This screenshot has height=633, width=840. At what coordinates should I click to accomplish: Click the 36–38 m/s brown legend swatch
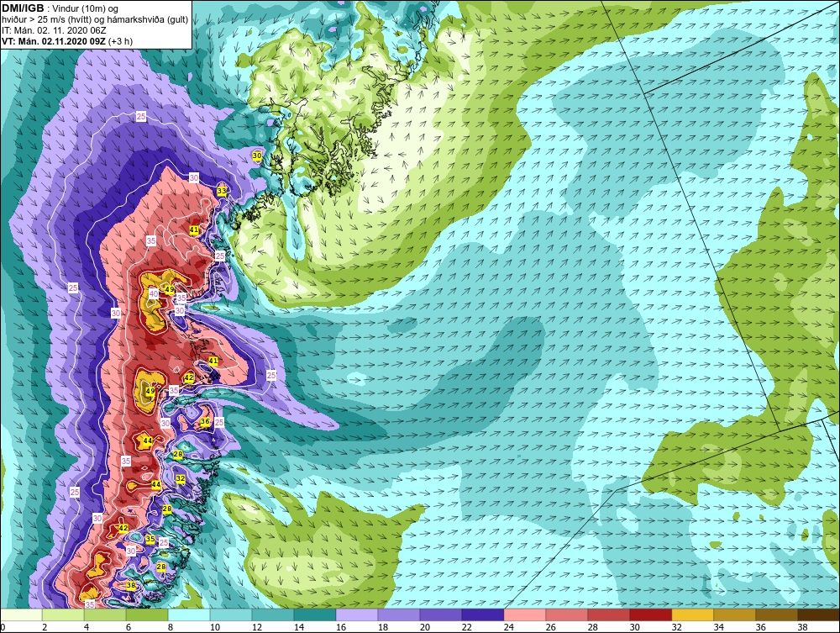[777, 615]
